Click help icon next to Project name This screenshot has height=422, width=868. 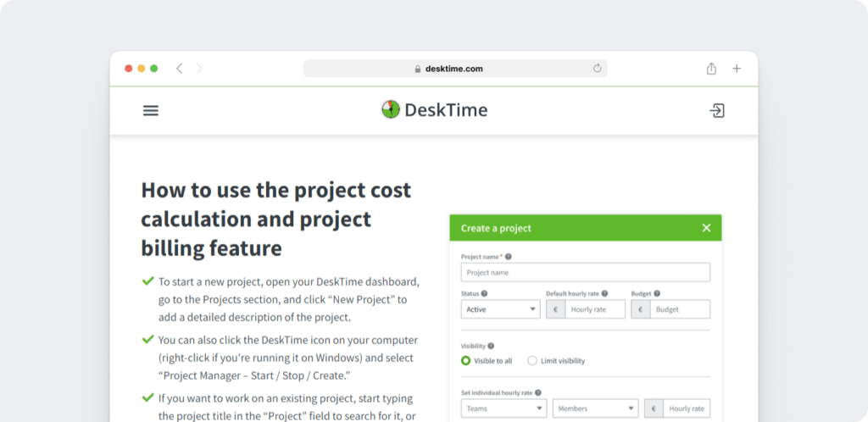coord(509,257)
